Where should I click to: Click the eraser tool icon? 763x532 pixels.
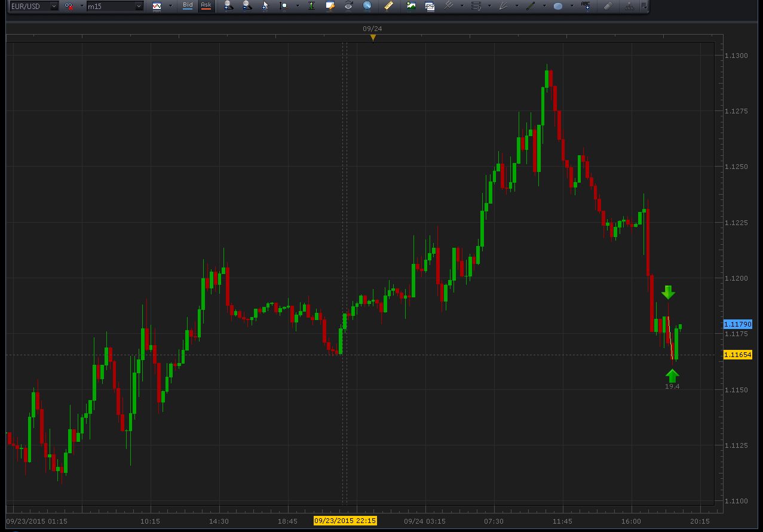(608, 6)
